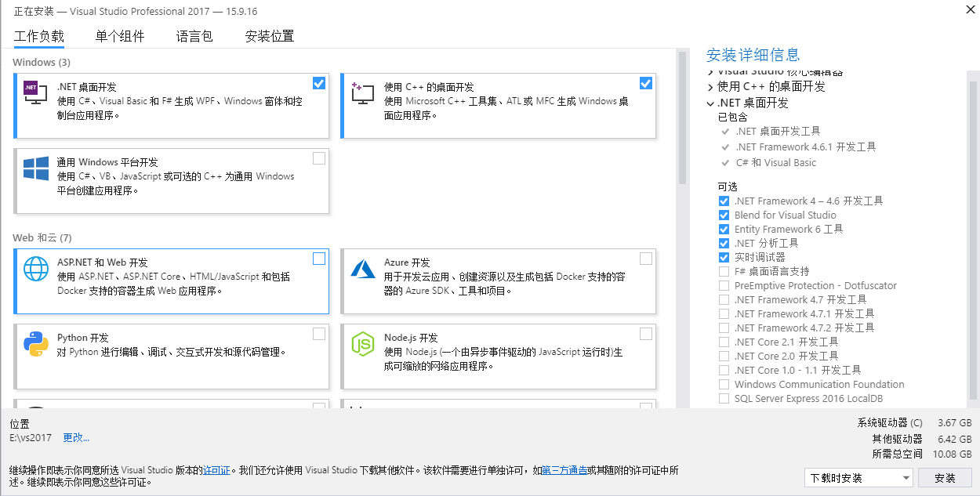Check the 通用 Windows 平台开发 workload checkbox
Image resolution: width=980 pixels, height=496 pixels.
click(319, 158)
